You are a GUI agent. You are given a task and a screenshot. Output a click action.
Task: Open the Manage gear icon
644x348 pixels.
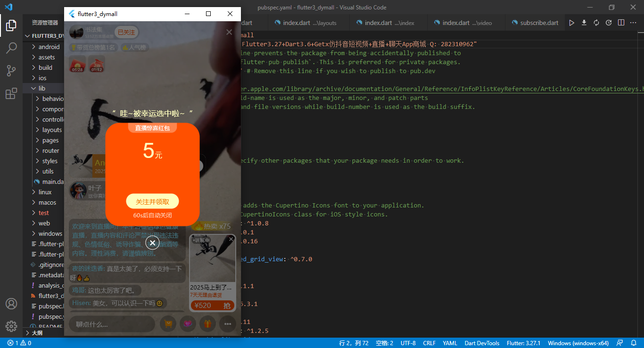pyautogui.click(x=11, y=326)
